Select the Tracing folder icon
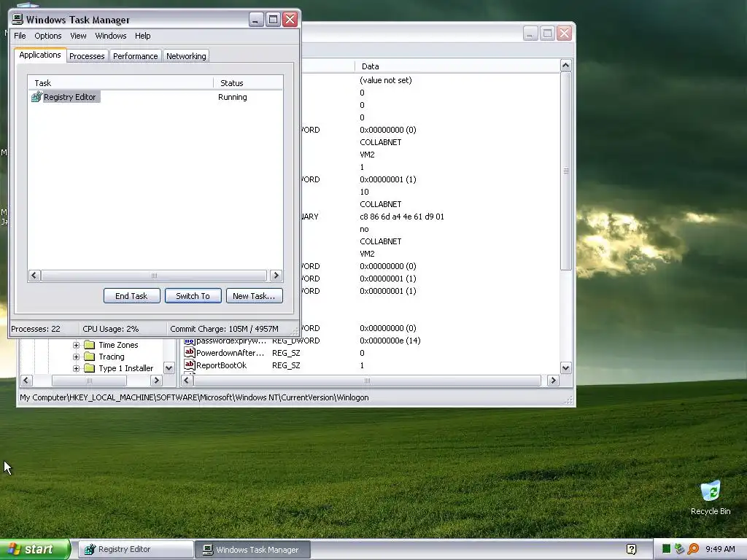 click(90, 356)
